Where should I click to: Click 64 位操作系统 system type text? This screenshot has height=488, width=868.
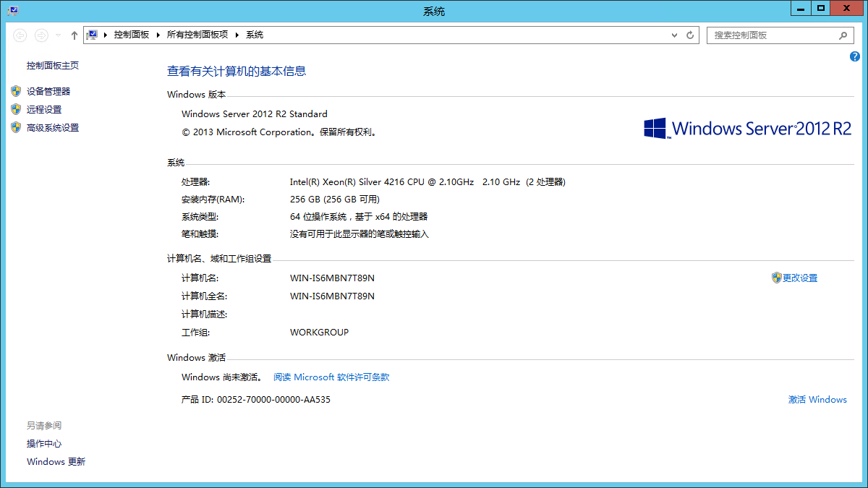(359, 217)
